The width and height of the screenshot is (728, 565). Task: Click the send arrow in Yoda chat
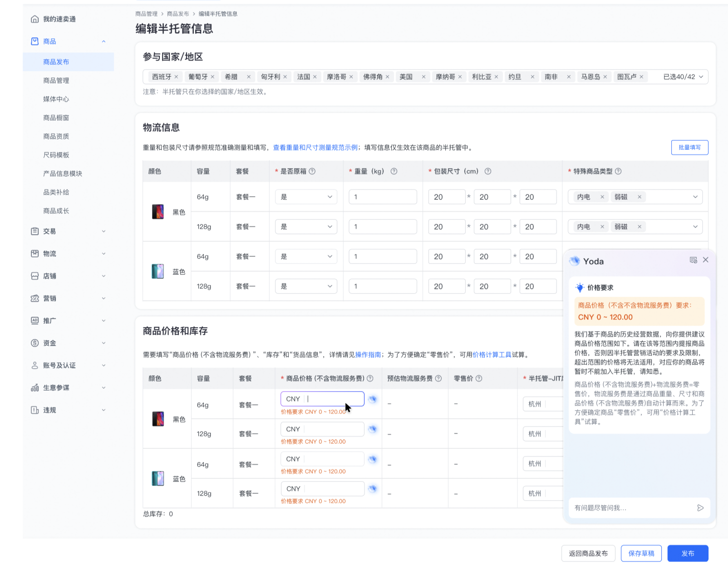pyautogui.click(x=700, y=508)
